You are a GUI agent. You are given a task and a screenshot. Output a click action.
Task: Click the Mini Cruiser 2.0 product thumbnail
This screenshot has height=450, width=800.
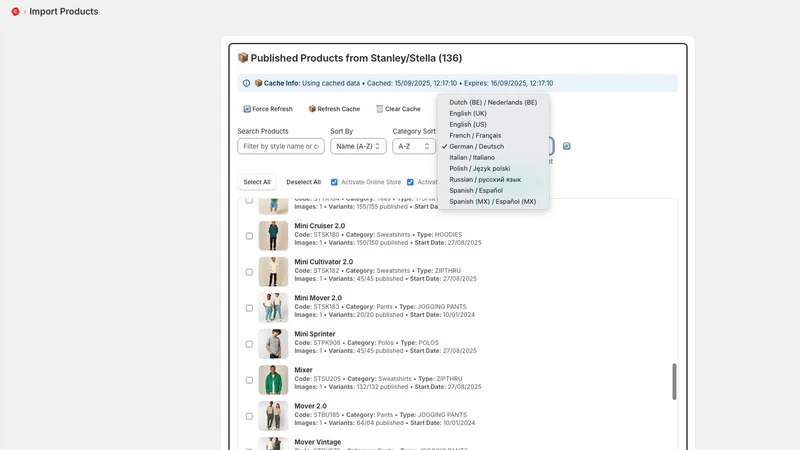click(273, 236)
